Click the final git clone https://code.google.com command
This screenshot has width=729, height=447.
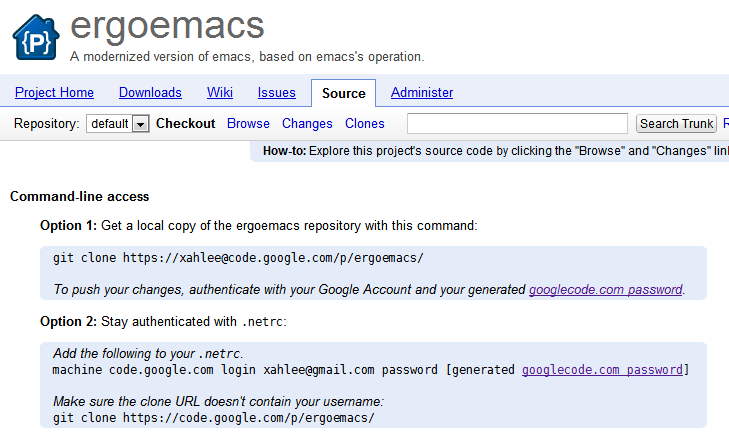pyautogui.click(x=213, y=418)
